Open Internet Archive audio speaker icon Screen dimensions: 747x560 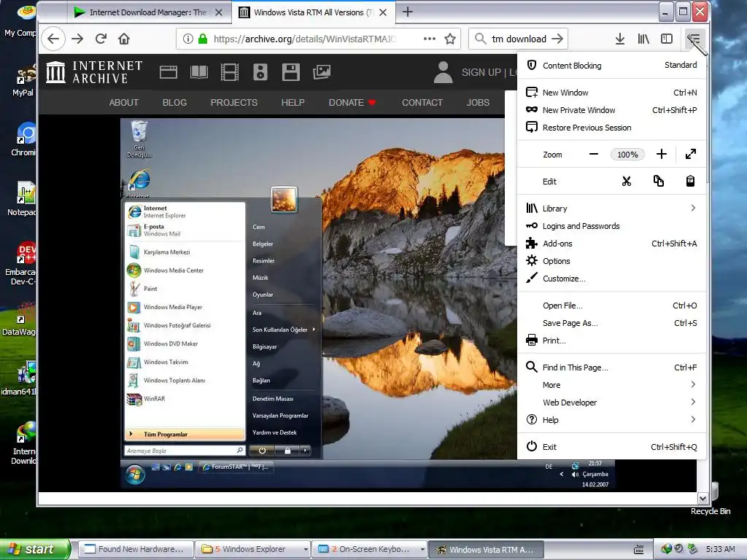tap(260, 72)
